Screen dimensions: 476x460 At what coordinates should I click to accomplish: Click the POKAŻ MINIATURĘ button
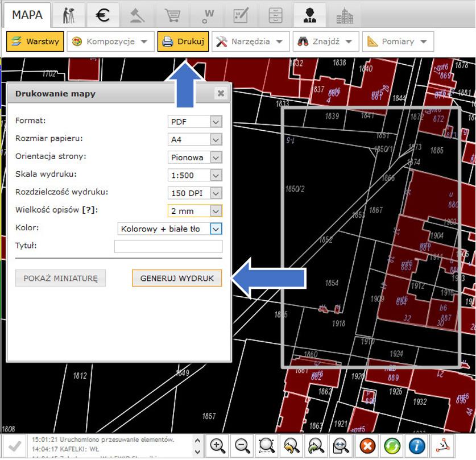(60, 278)
